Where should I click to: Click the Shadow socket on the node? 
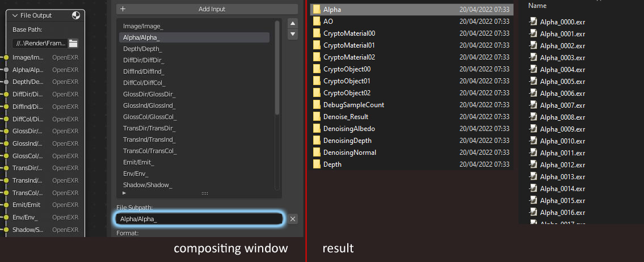click(x=6, y=229)
